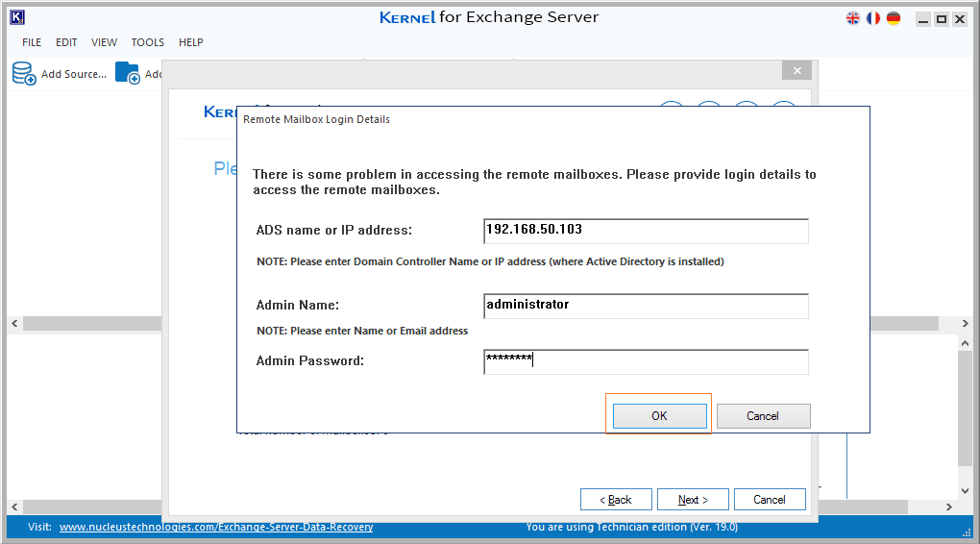Click the Next > wizard button

(693, 500)
